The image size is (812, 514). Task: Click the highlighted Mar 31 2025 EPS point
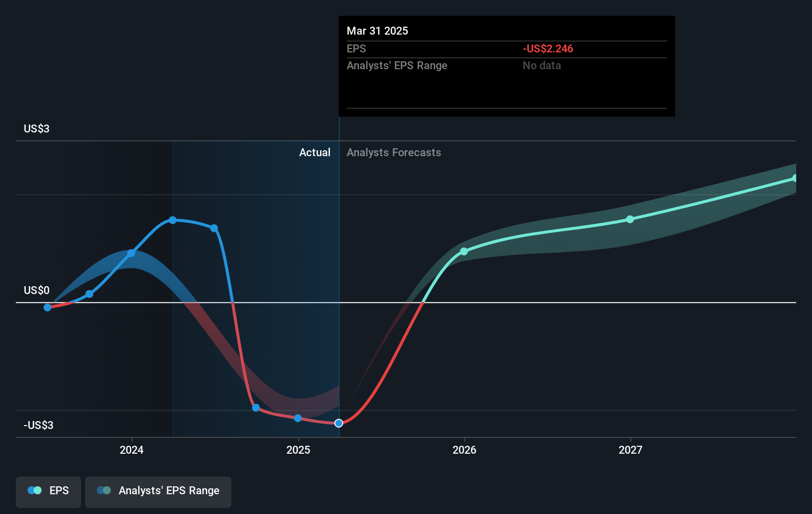tap(339, 423)
